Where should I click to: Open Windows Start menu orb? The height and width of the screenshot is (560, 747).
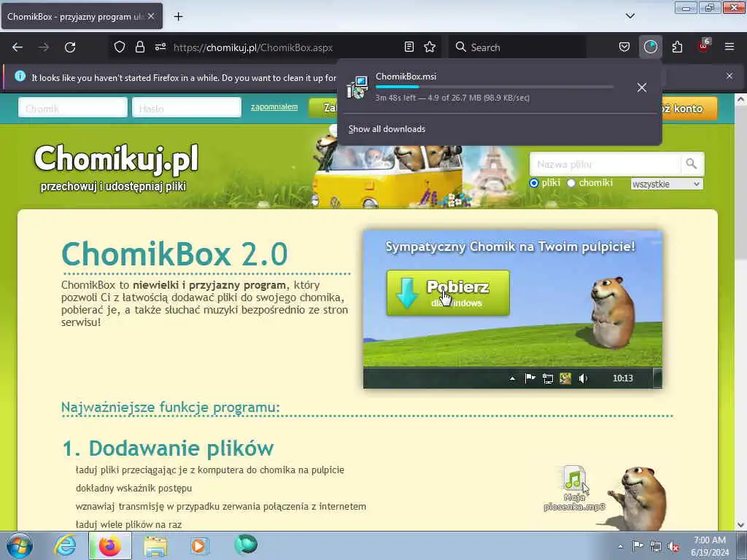(20, 545)
